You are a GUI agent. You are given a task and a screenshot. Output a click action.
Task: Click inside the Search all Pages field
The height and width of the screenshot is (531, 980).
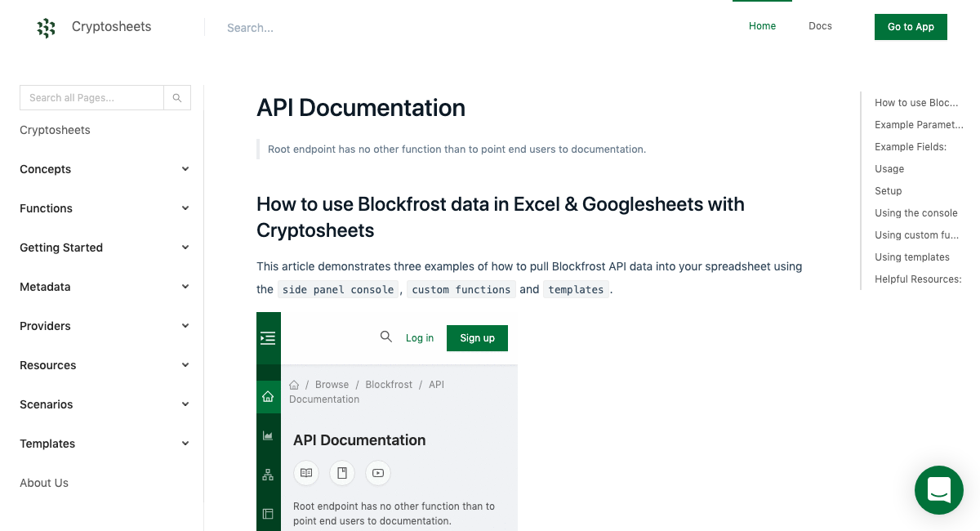pyautogui.click(x=90, y=97)
